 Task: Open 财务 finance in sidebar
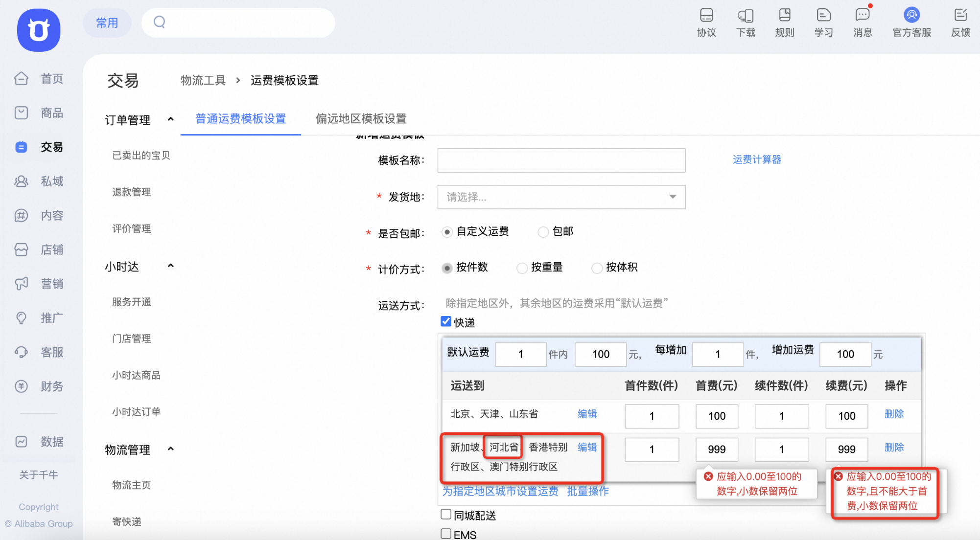pos(39,386)
